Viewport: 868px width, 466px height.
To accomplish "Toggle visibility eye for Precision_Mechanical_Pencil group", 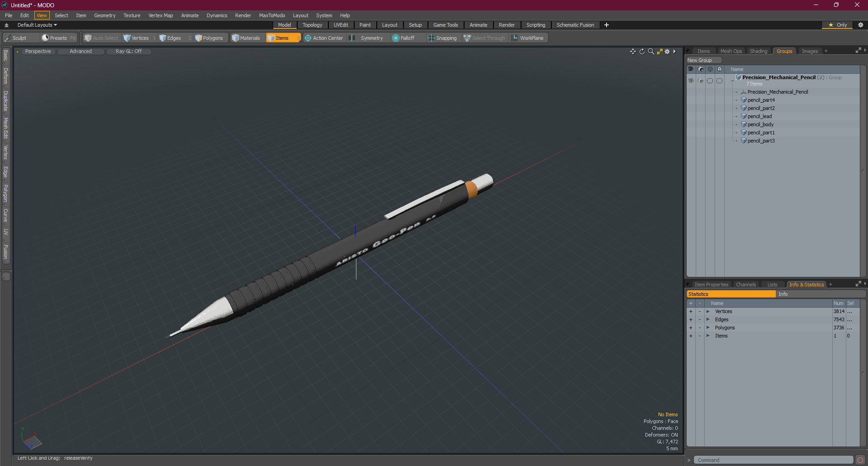I will click(691, 81).
